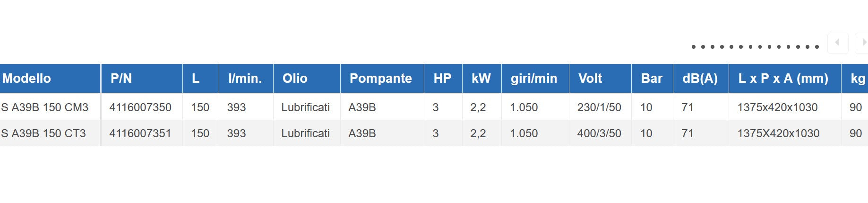Select the first pagination dot
Screen dimensions: 868x203
pos(693,47)
